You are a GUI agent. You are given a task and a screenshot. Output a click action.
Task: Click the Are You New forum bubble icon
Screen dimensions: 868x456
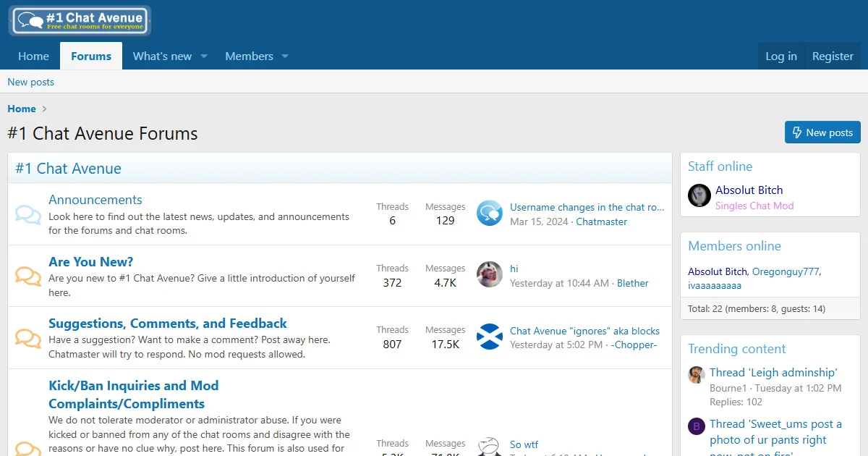(x=28, y=276)
